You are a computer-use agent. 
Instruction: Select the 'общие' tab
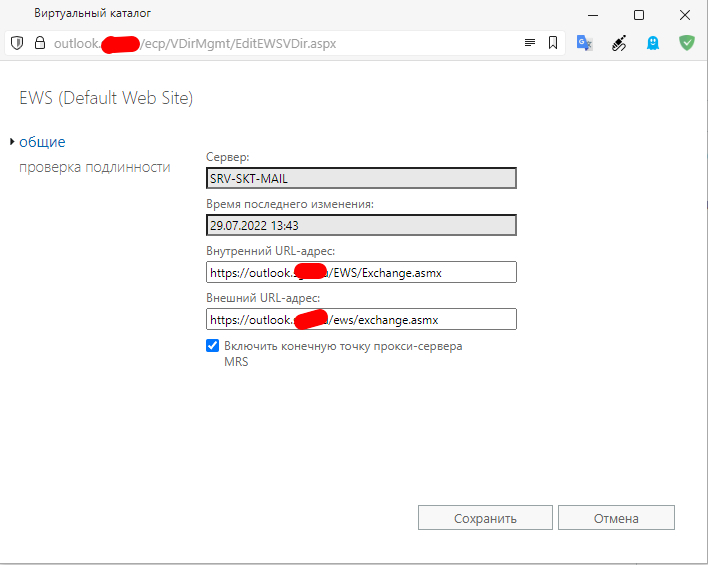[x=42, y=142]
